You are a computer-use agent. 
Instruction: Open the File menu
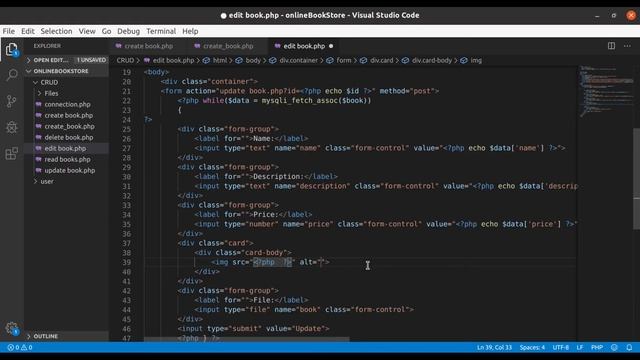9,31
